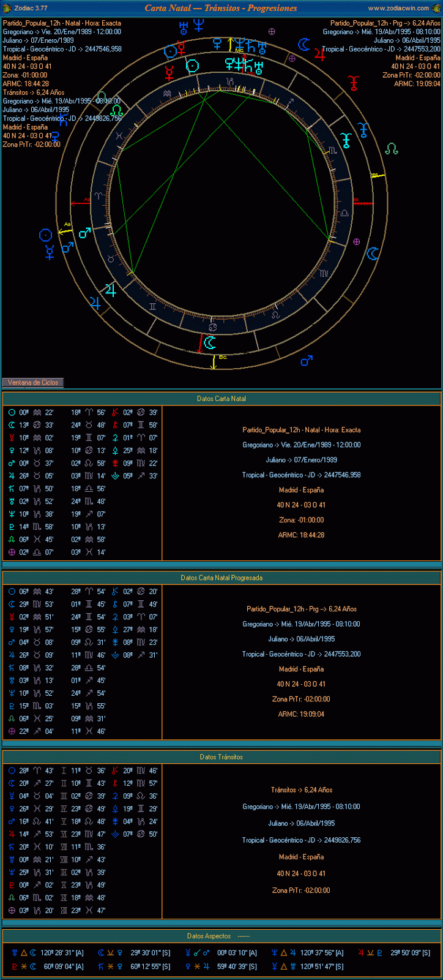Select transit Sun position 28º Aries 43'
443x980 pixels.
[36, 771]
